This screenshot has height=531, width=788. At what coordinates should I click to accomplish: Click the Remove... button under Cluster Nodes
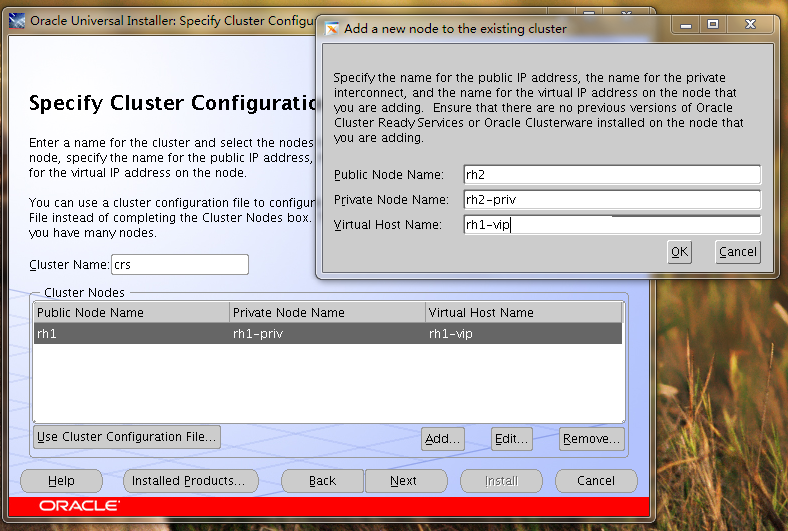592,439
